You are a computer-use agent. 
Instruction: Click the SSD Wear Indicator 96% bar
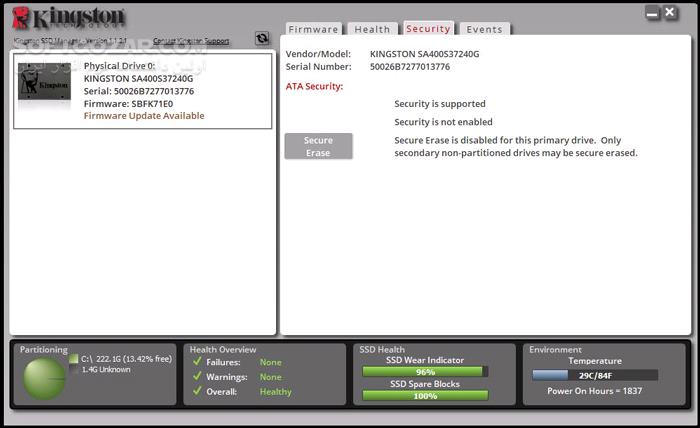[425, 372]
